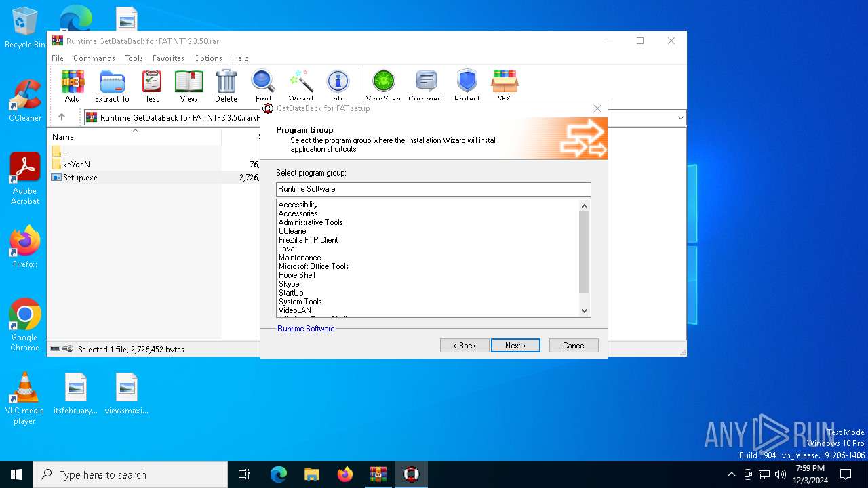Click the Comment toolbar icon
This screenshot has height=488, width=868.
427,85
